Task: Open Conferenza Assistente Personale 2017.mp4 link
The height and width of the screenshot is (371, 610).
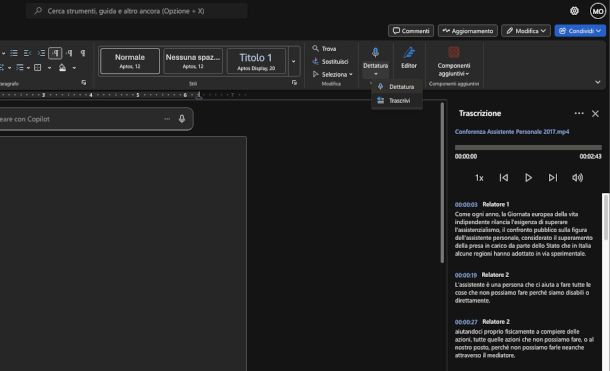Action: 512,132
